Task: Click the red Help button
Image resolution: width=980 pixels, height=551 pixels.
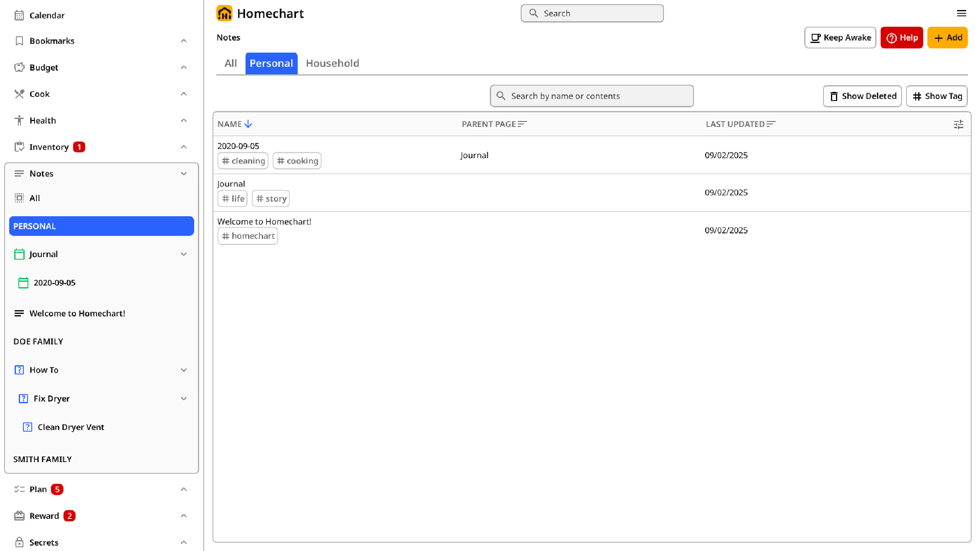Action: pyautogui.click(x=902, y=38)
